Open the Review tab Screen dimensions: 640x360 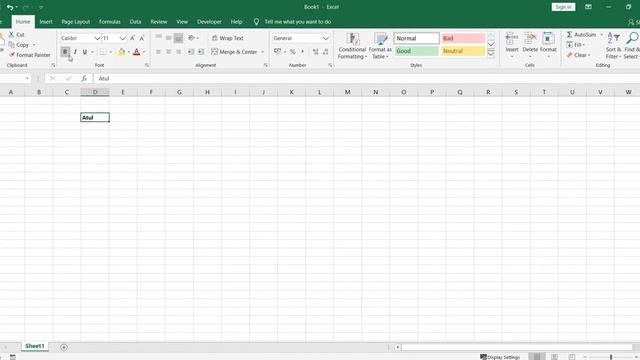tap(159, 22)
